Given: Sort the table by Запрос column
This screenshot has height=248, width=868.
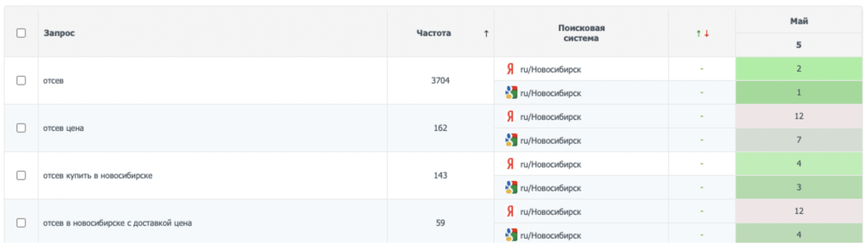Looking at the screenshot, I should [x=59, y=33].
